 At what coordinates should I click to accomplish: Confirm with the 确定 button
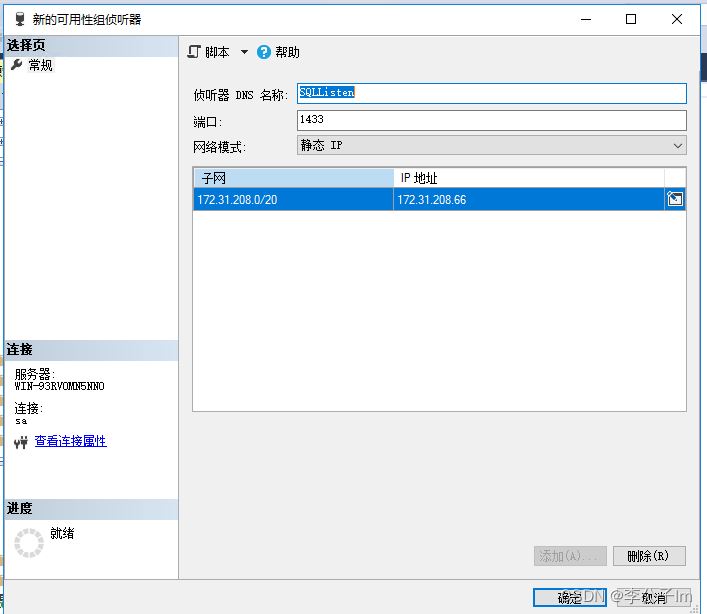(570, 597)
